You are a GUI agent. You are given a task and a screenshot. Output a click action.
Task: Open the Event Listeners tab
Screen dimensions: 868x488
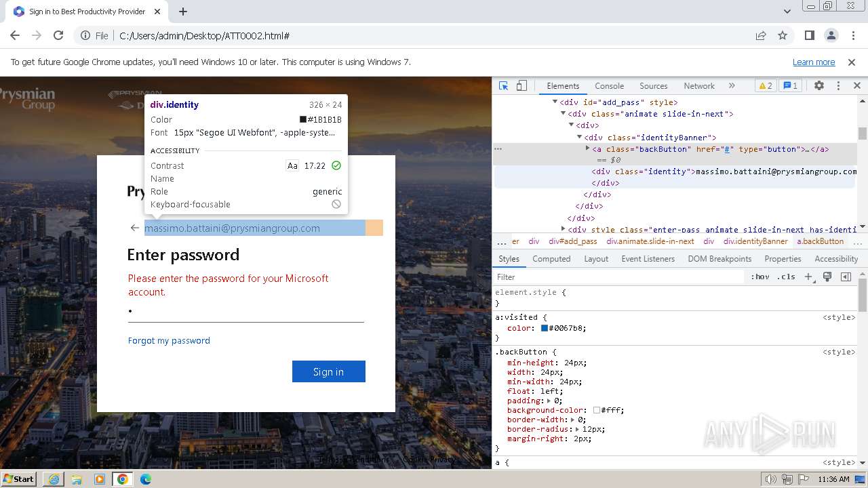point(648,259)
